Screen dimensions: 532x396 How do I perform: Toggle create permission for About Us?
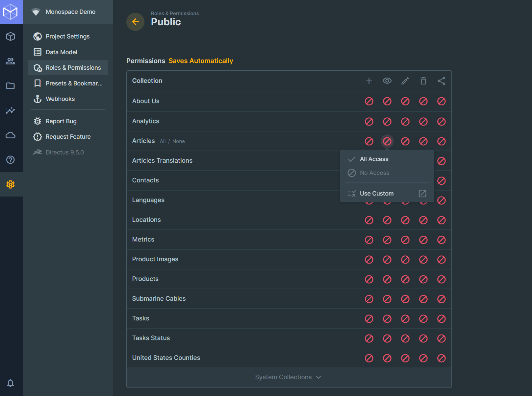coord(369,101)
